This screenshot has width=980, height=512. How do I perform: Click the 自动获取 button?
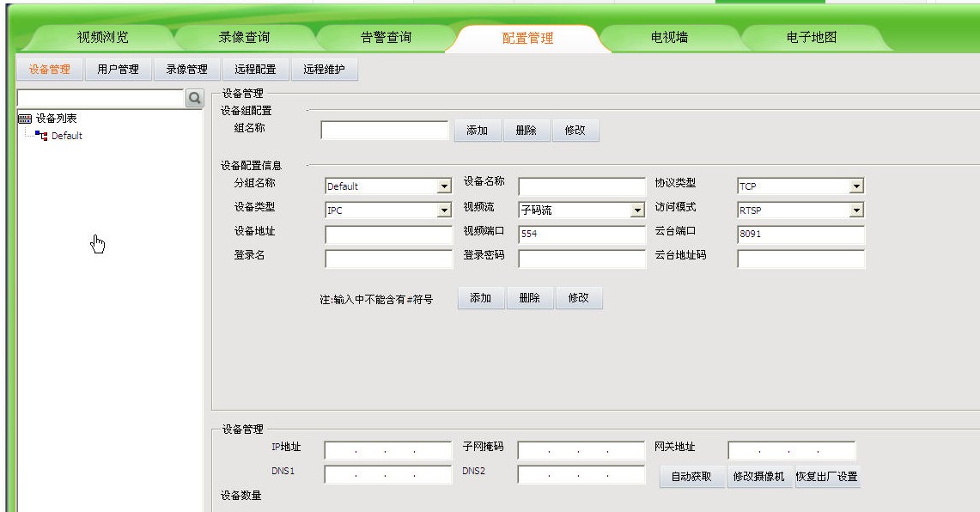point(692,477)
